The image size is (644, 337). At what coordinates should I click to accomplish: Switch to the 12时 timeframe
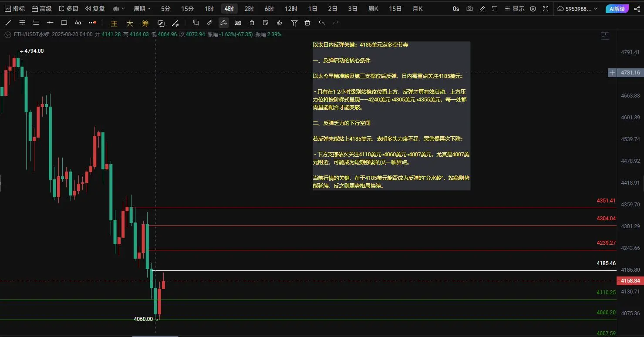[291, 8]
